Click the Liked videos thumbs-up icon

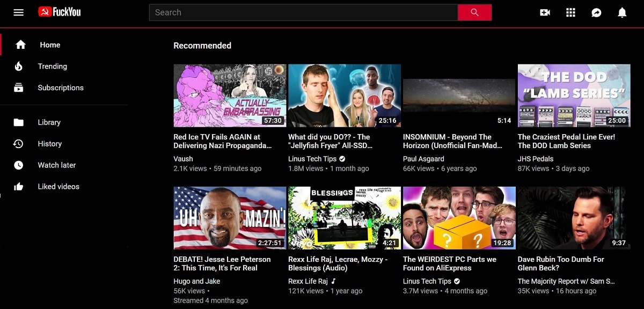tap(19, 187)
